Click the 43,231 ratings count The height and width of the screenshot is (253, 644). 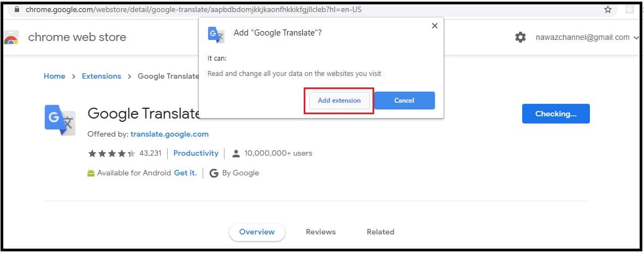151,154
